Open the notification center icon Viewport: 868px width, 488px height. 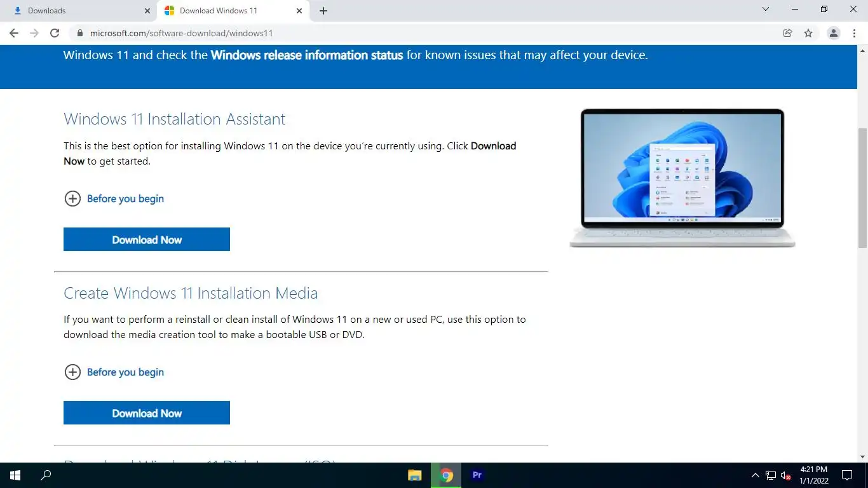(847, 475)
